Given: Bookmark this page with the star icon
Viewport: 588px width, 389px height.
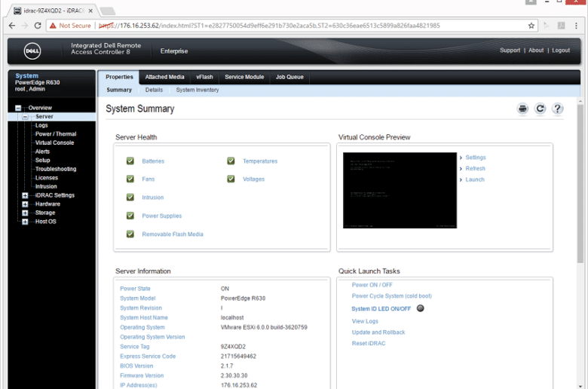Looking at the screenshot, I should click(531, 26).
